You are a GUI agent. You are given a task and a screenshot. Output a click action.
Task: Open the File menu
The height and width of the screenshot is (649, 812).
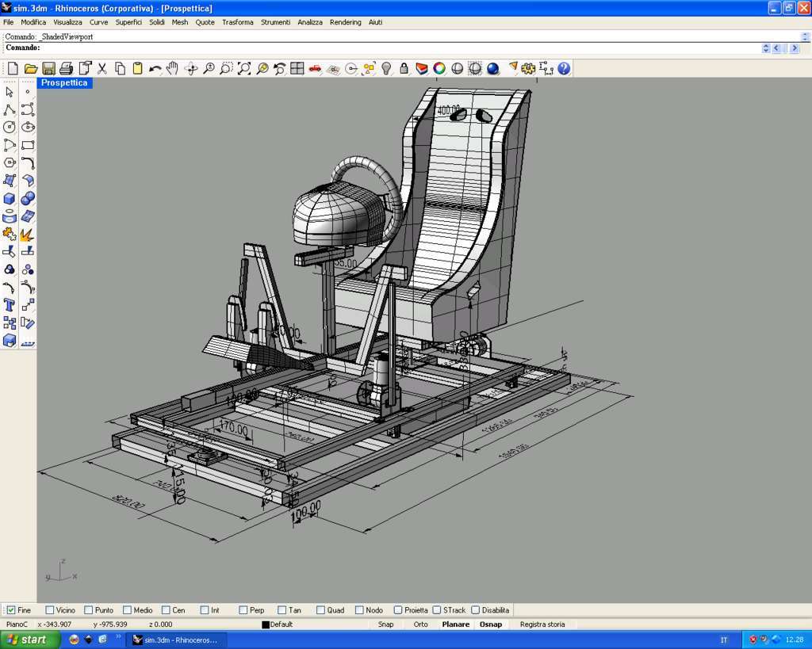click(8, 22)
